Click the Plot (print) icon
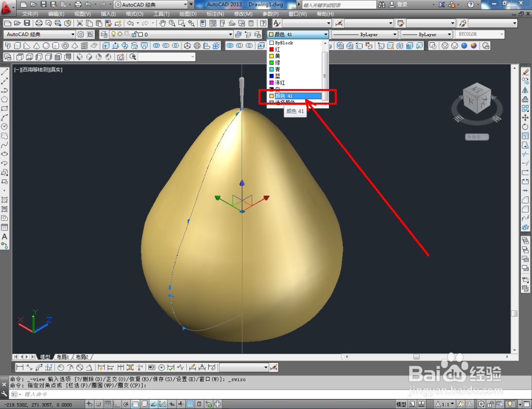 point(39,23)
